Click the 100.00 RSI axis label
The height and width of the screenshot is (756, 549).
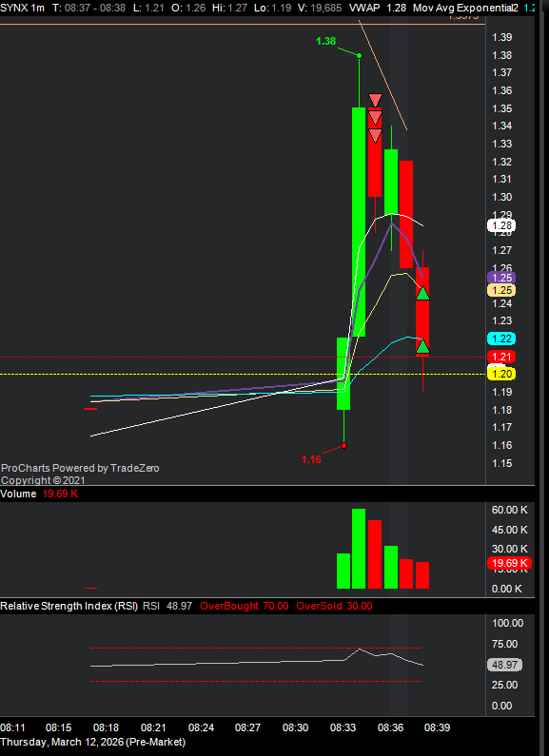(507, 623)
